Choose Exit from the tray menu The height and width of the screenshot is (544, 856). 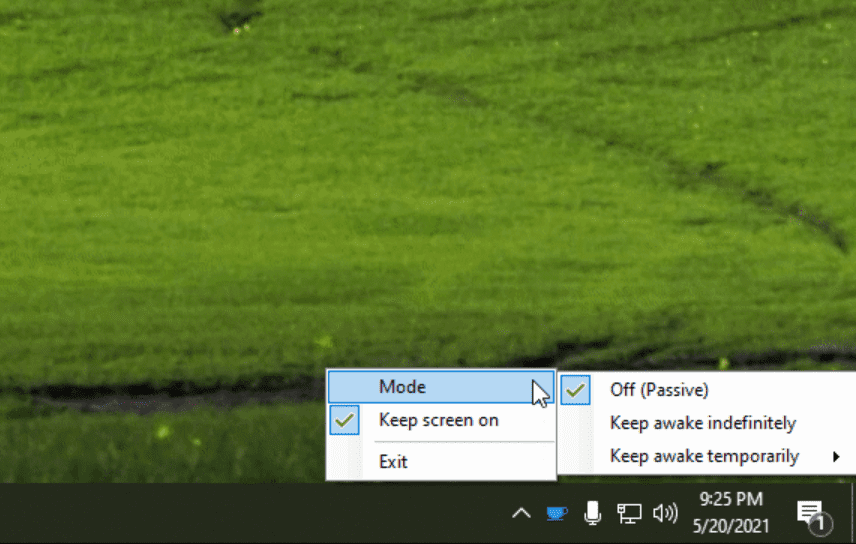[x=441, y=462]
